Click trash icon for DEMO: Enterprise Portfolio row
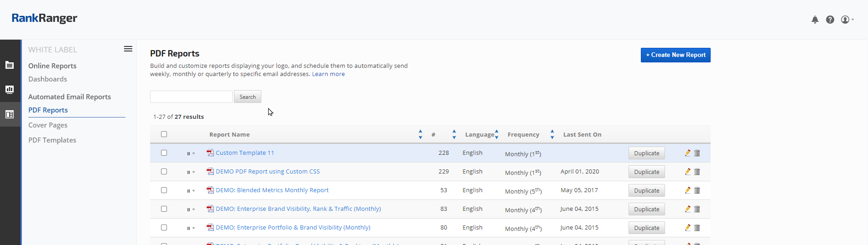 tap(697, 228)
